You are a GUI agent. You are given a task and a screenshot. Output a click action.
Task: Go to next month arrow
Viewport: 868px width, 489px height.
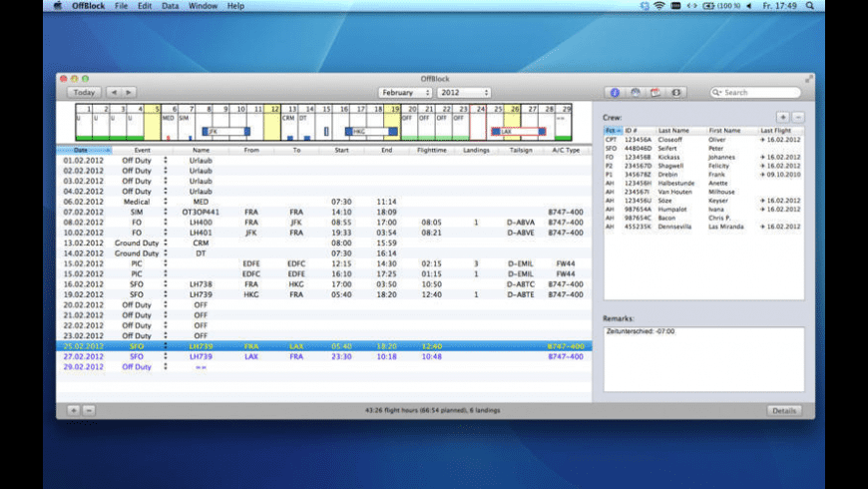coord(129,92)
